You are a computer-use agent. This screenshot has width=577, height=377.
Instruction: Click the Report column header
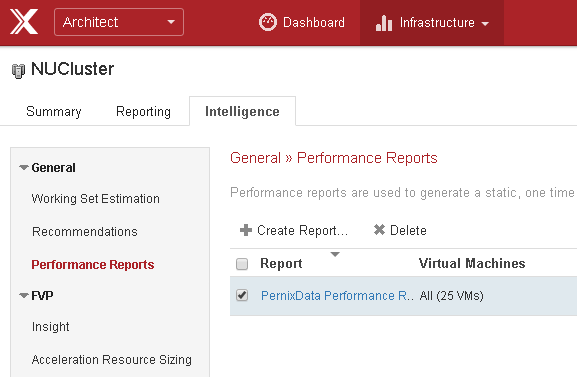(x=281, y=264)
